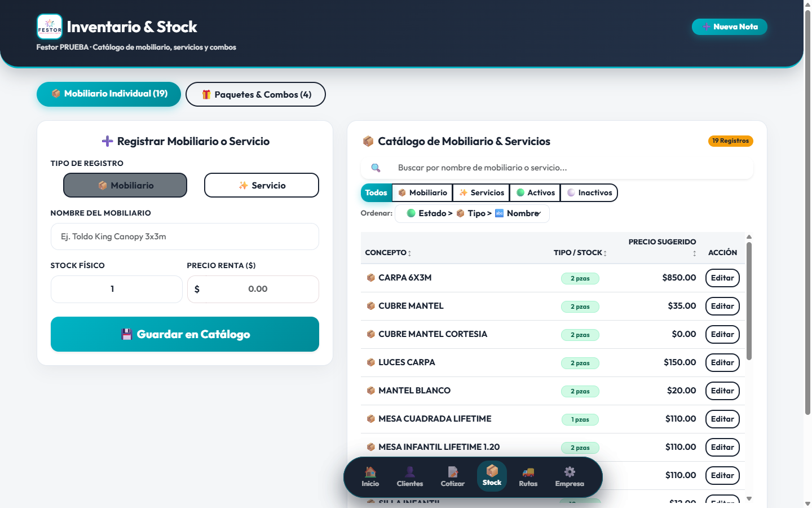
Task: Select Stock in the bottom navigation
Action: 492,476
